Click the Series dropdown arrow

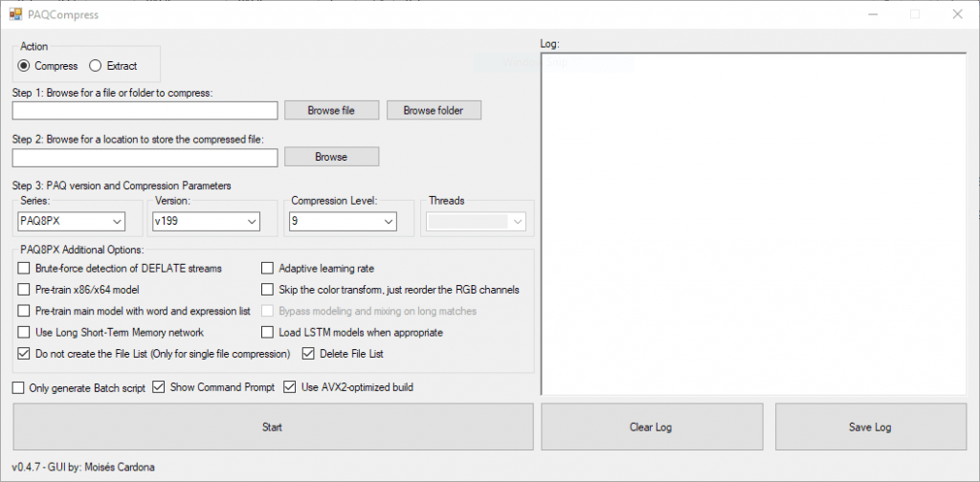point(116,221)
